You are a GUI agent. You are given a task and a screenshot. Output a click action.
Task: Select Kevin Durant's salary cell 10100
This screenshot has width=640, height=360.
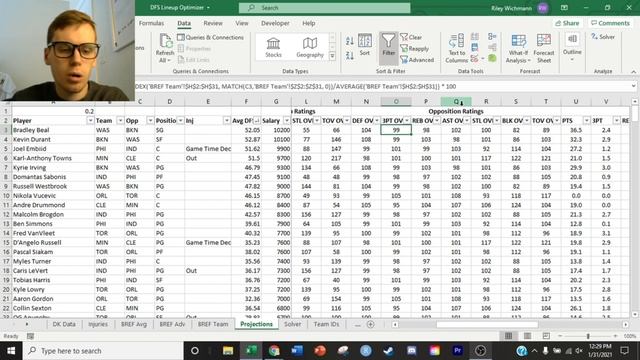[x=276, y=140]
